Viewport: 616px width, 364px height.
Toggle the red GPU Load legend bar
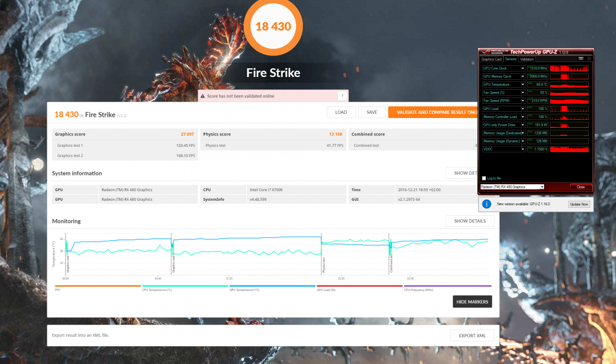pos(359,286)
